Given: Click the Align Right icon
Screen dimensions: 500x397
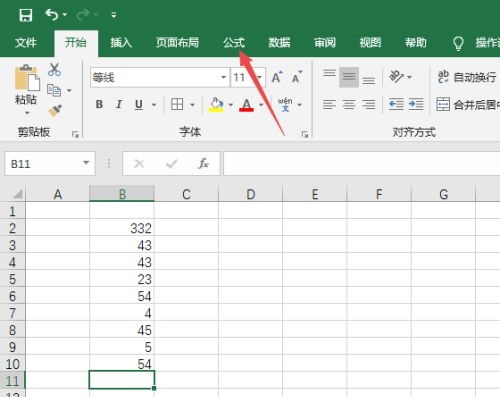Looking at the screenshot, I should point(369,104).
